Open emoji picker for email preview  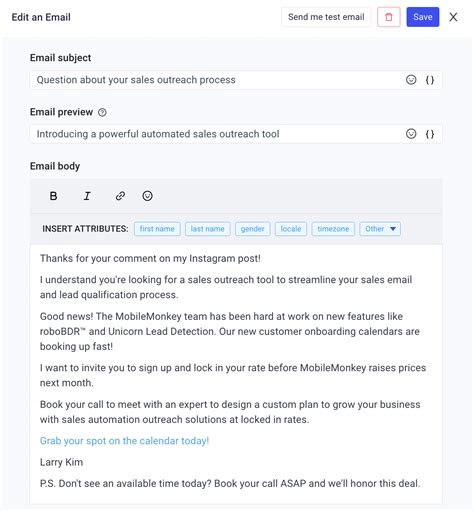(411, 134)
